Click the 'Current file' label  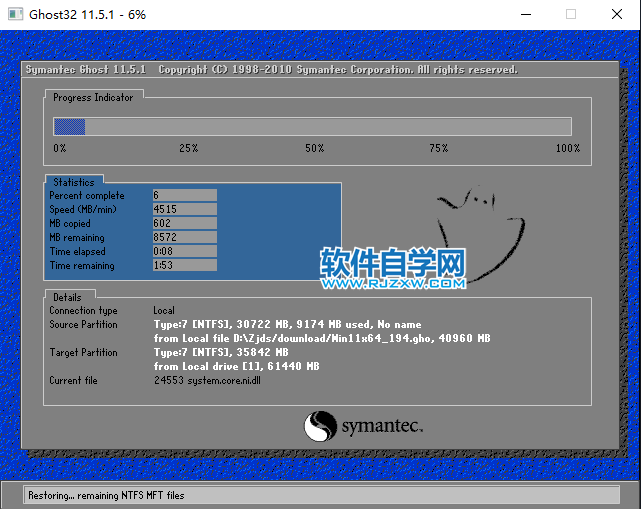(x=74, y=381)
